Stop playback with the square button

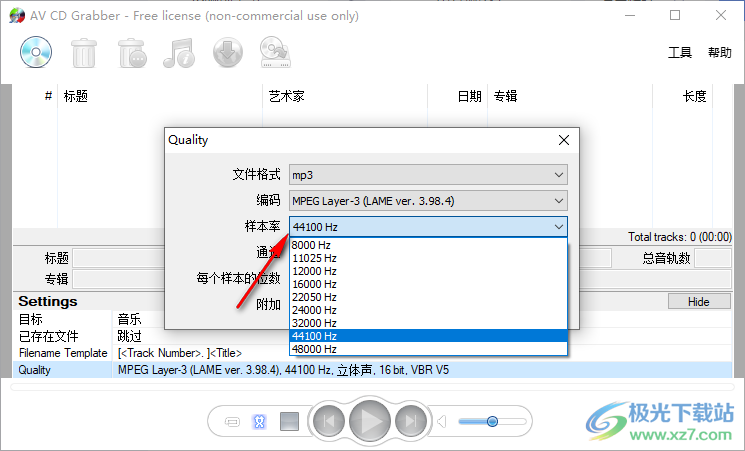tap(289, 422)
